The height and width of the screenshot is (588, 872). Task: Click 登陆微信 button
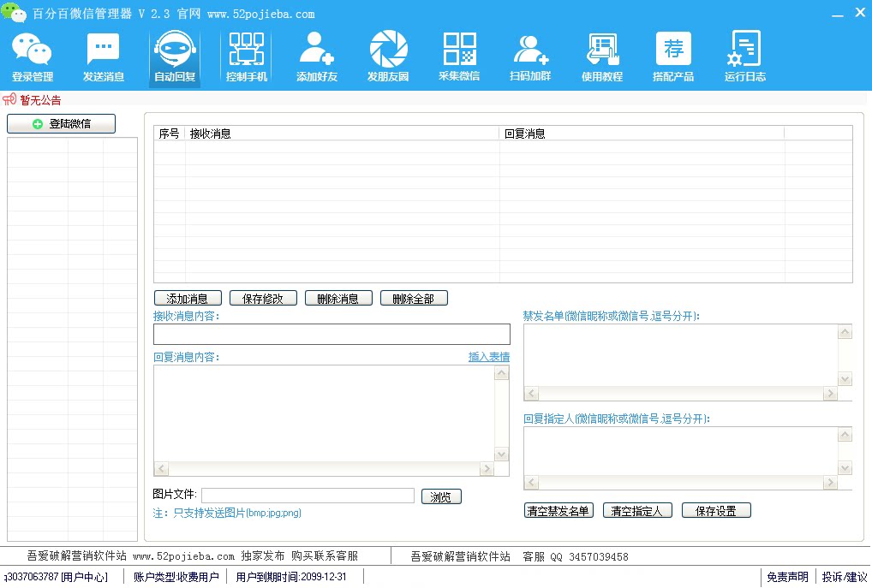coord(61,123)
